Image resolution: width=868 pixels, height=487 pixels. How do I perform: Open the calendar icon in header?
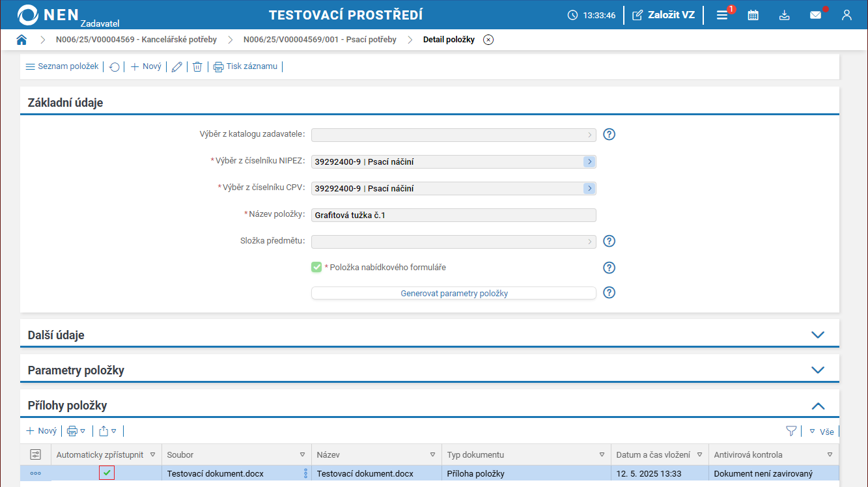pos(753,15)
